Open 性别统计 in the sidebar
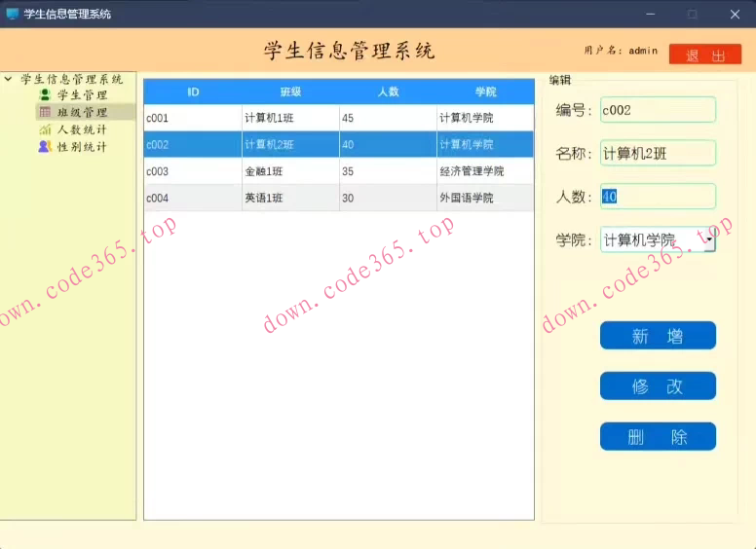 (82, 147)
